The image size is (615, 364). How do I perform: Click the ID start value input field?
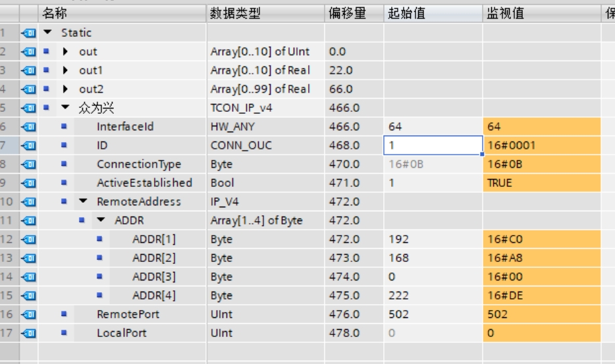pos(433,145)
